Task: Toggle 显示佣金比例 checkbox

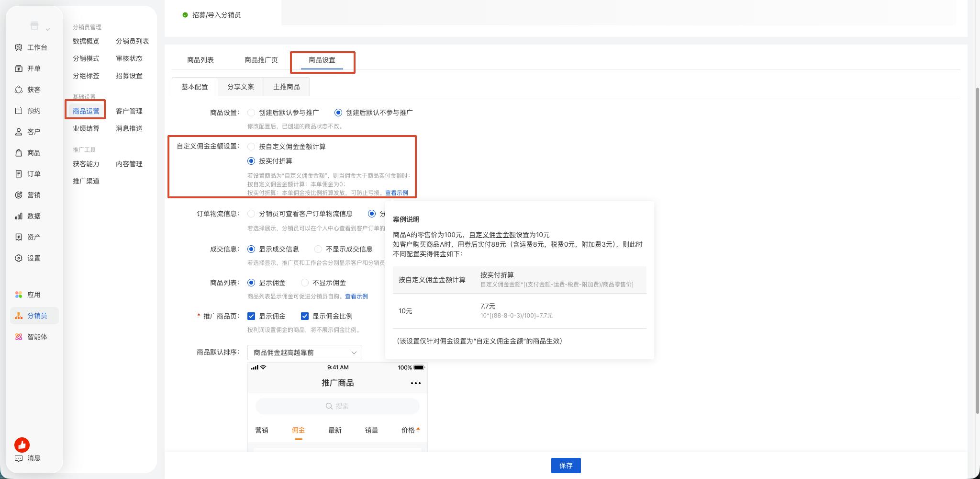Action: [305, 316]
